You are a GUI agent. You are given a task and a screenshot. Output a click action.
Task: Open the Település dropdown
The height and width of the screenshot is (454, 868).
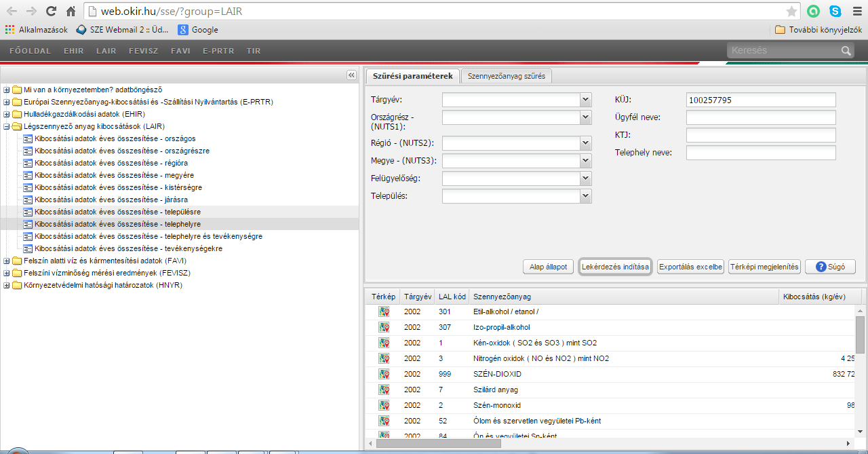pos(586,196)
